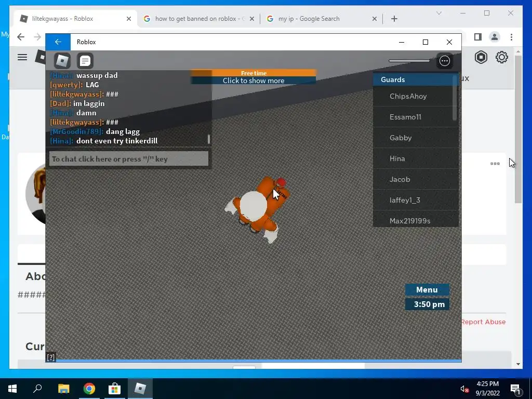Open File Explorer from taskbar
532x399 pixels.
(63, 389)
